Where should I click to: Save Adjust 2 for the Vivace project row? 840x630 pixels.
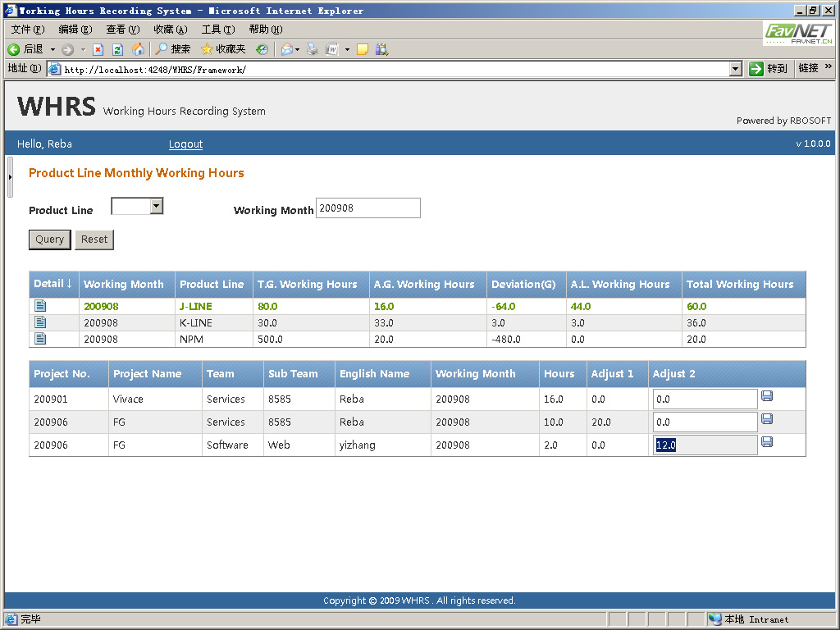(x=767, y=396)
